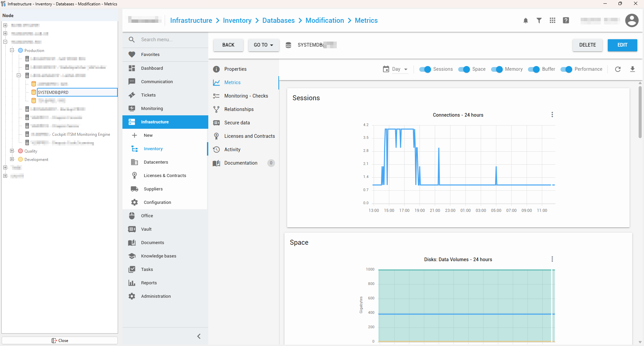Click the Favorites heart icon
This screenshot has width=644, height=346.
(x=132, y=54)
